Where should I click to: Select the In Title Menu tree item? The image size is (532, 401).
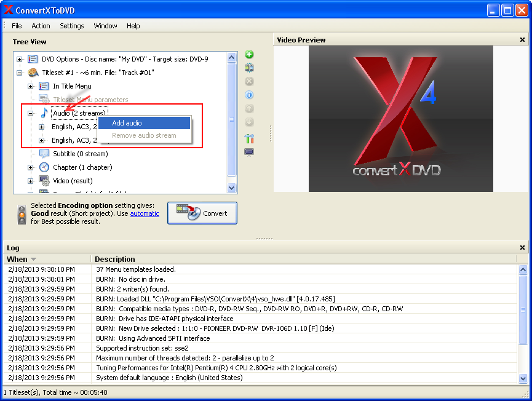pyautogui.click(x=72, y=86)
